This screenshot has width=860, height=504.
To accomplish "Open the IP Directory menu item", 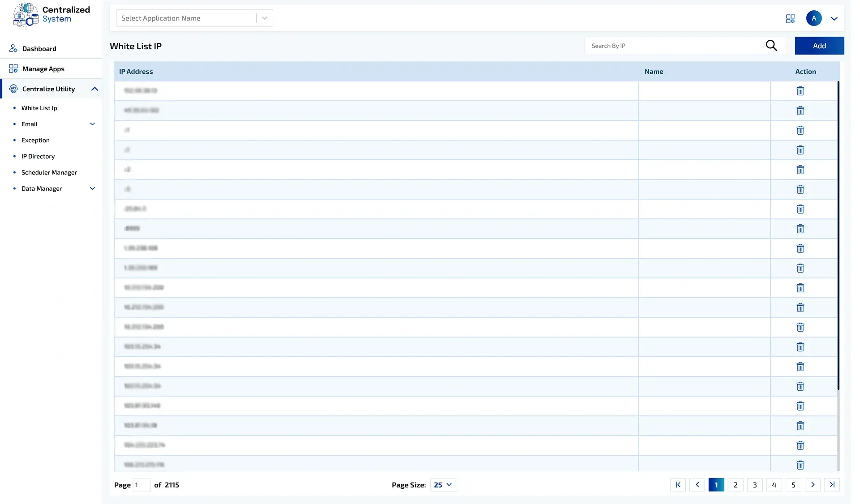I will coord(38,156).
